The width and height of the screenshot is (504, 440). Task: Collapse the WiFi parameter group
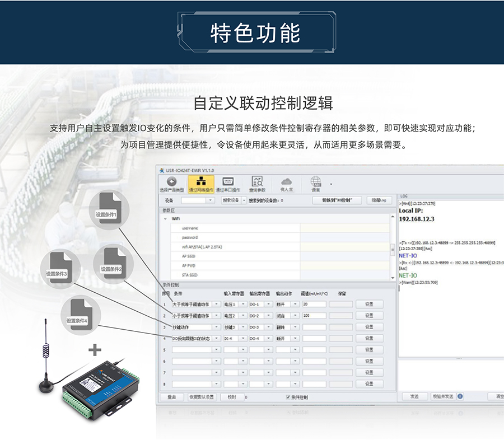click(x=165, y=219)
